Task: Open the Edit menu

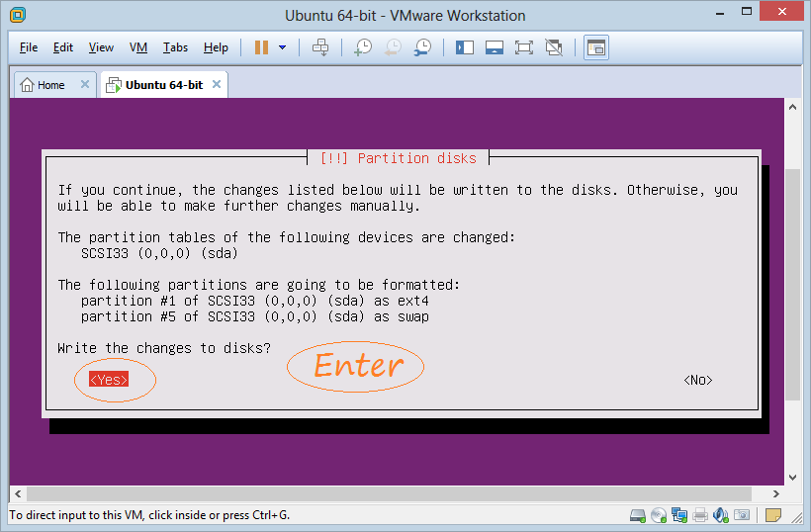Action: (63, 47)
